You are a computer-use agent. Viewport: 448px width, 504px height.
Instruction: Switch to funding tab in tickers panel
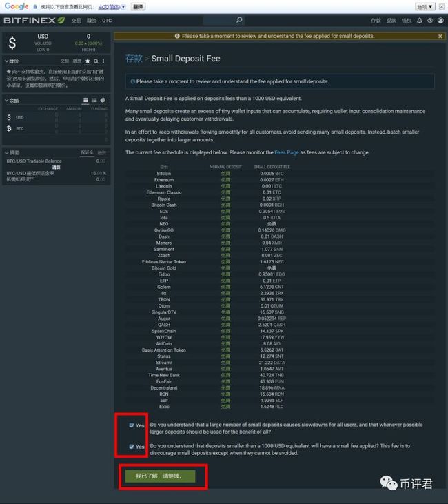[x=77, y=61]
